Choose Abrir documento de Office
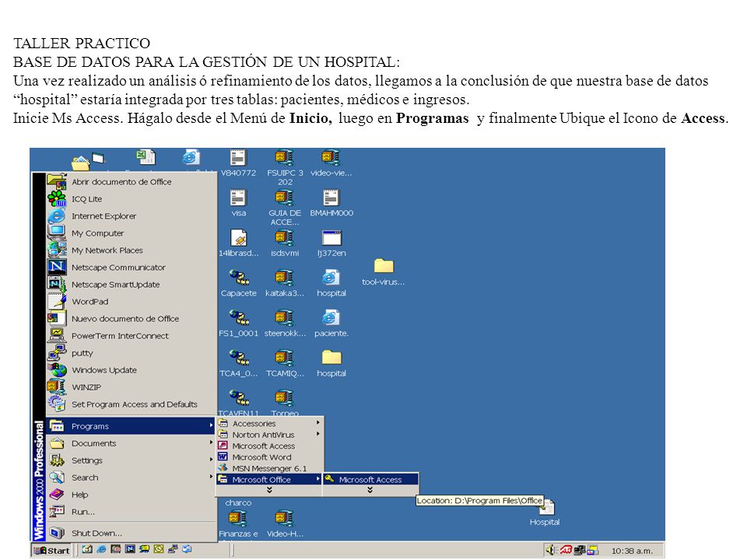 click(x=132, y=182)
